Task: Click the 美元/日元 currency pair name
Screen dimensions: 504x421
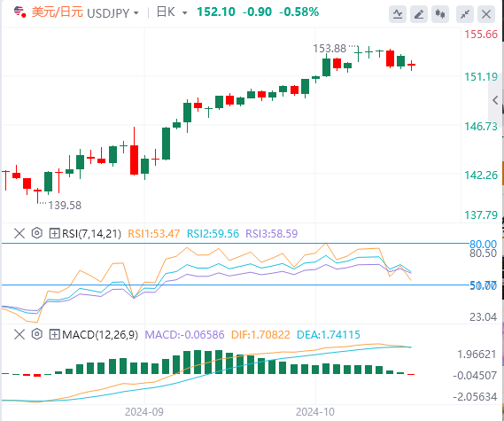Action: click(58, 12)
